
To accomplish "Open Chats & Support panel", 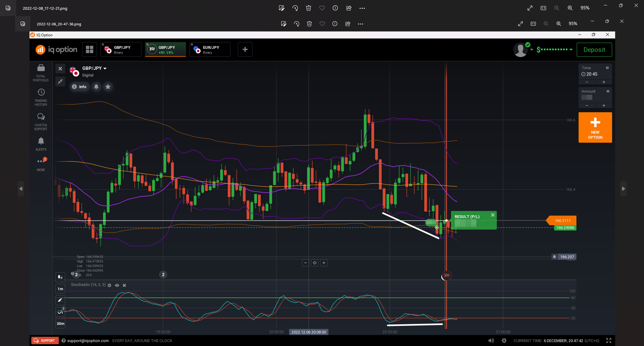I will coord(41,122).
